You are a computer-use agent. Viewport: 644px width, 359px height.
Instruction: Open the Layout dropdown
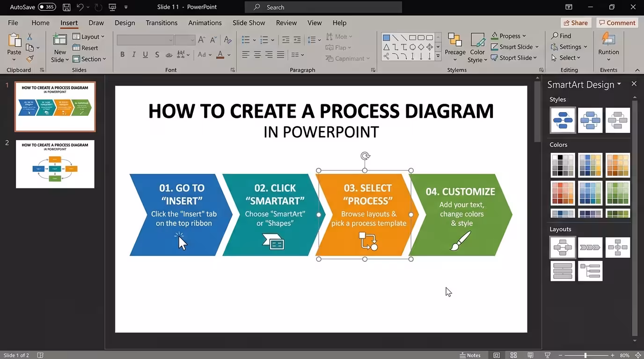[x=89, y=36]
